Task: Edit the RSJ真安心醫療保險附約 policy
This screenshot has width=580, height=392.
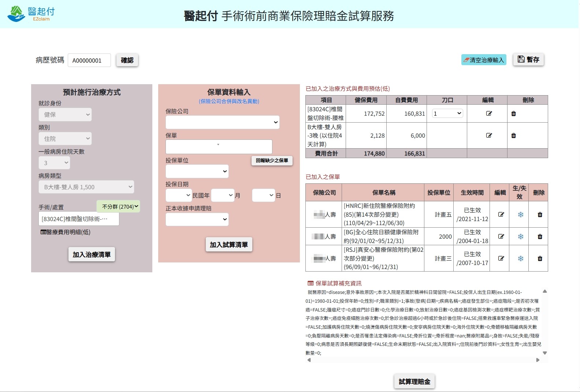Action: pyautogui.click(x=501, y=258)
